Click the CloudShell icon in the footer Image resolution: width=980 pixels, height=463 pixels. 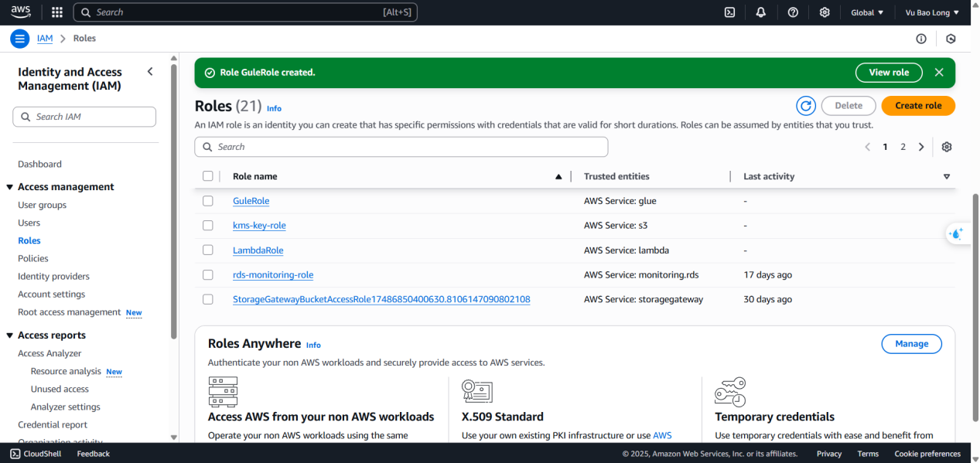(x=15, y=454)
